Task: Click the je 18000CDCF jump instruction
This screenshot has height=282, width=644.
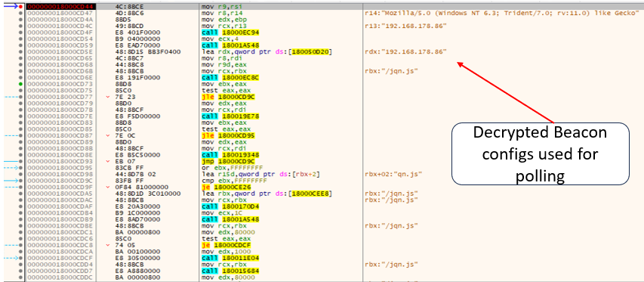Action: click(227, 246)
